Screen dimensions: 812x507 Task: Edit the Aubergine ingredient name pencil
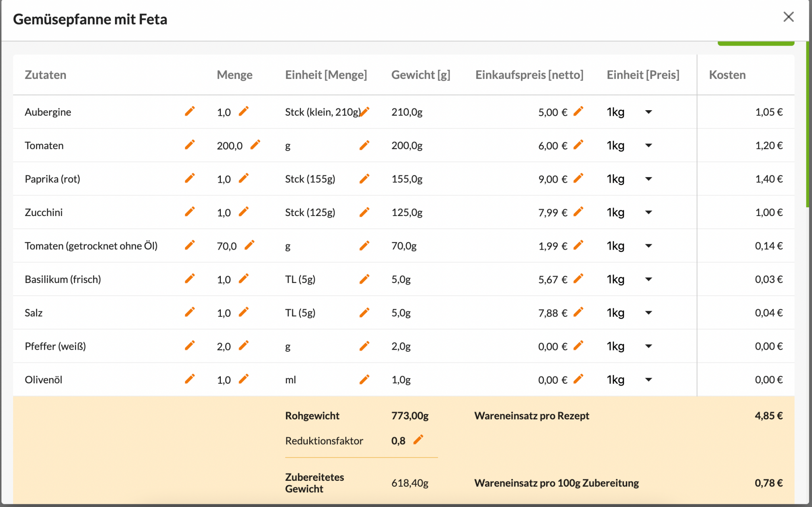[x=190, y=111]
